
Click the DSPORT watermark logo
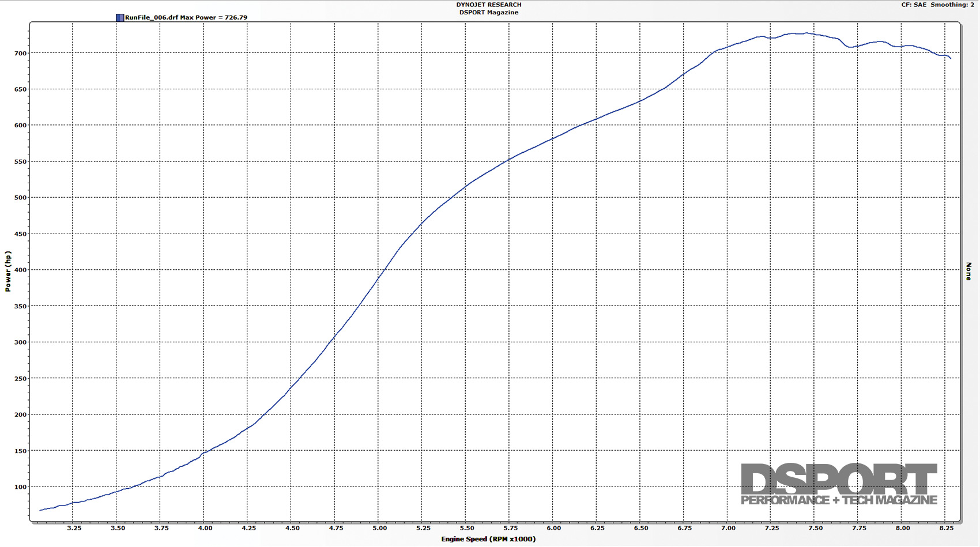[839, 478]
